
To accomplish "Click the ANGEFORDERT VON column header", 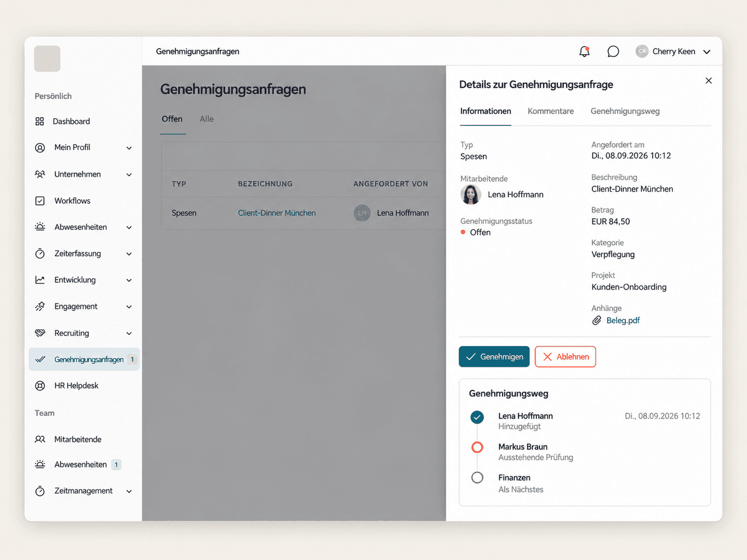I will [391, 184].
